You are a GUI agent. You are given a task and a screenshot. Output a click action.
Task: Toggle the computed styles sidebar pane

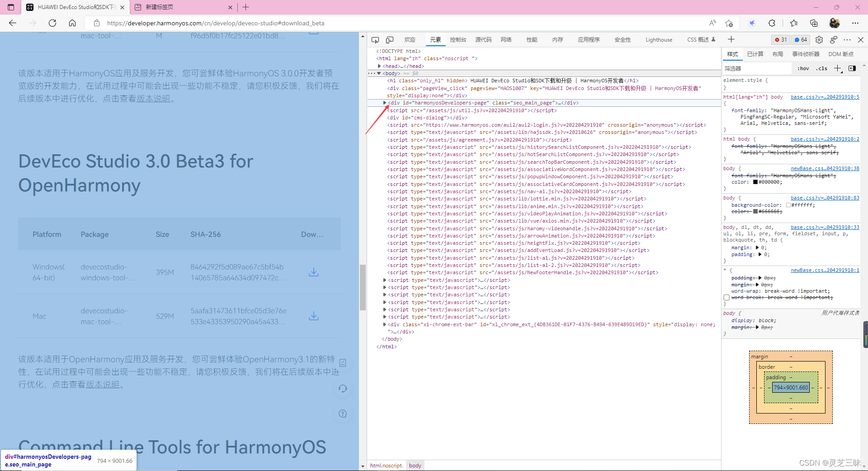tap(852, 68)
